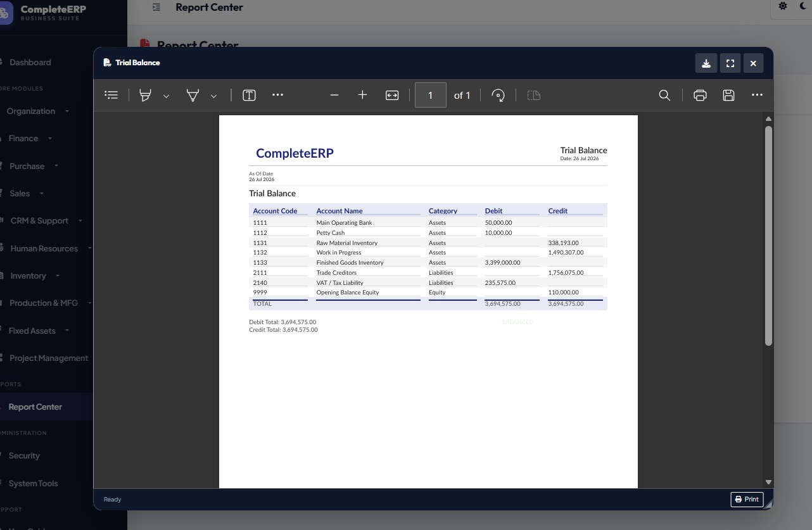The width and height of the screenshot is (812, 530).
Task: Zoom out with the minus icon
Action: pyautogui.click(x=334, y=95)
